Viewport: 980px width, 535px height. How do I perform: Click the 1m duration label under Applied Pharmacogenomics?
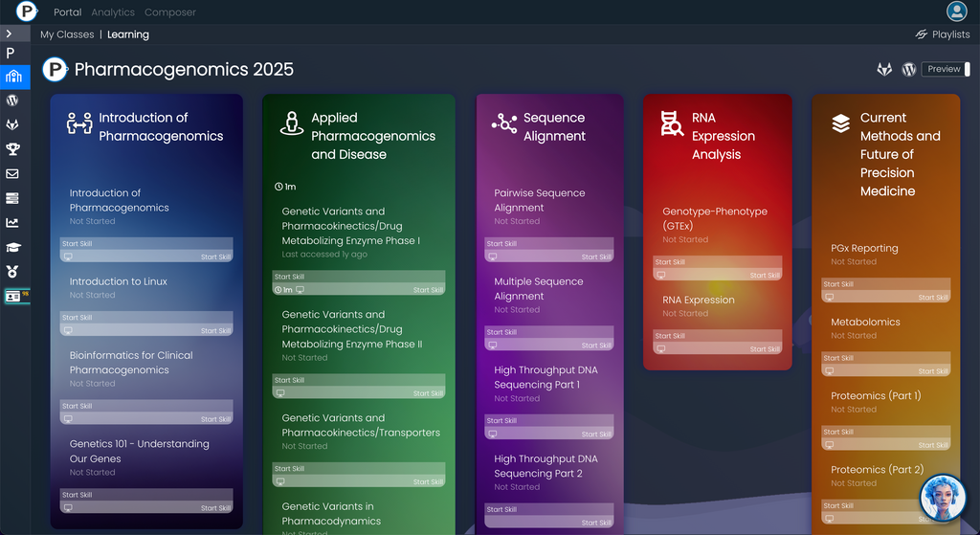[x=285, y=187]
